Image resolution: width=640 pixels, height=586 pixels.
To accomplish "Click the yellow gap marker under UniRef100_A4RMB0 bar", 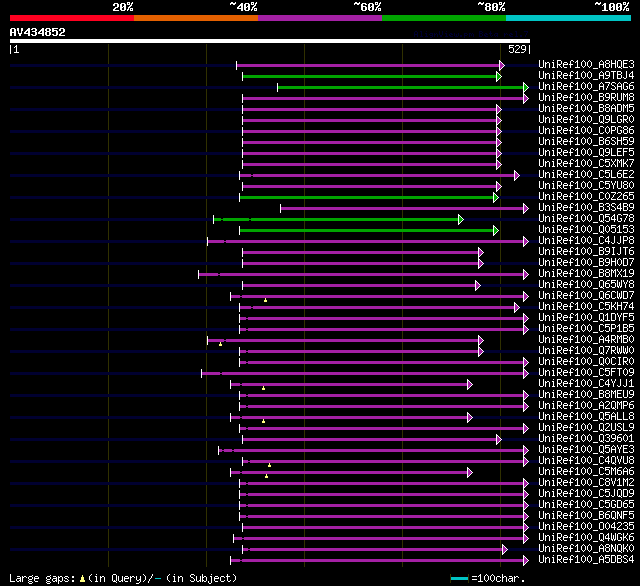I will point(220,344).
